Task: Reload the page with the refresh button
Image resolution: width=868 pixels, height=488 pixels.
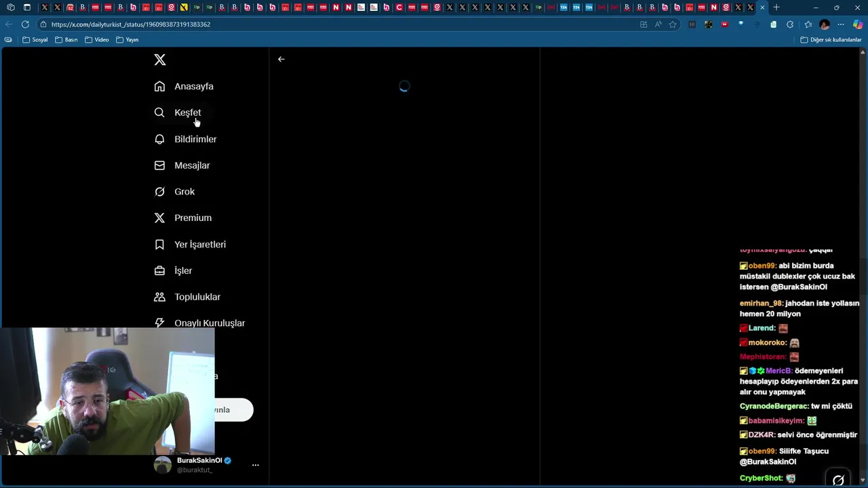Action: tap(25, 24)
